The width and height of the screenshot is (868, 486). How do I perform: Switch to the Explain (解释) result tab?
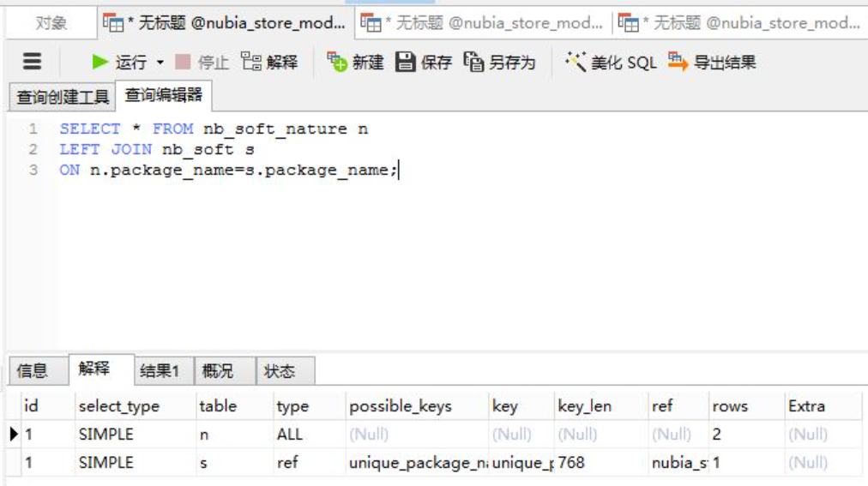pyautogui.click(x=100, y=369)
